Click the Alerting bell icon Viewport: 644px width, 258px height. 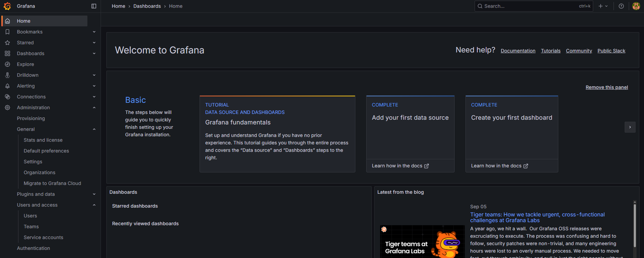click(x=7, y=86)
